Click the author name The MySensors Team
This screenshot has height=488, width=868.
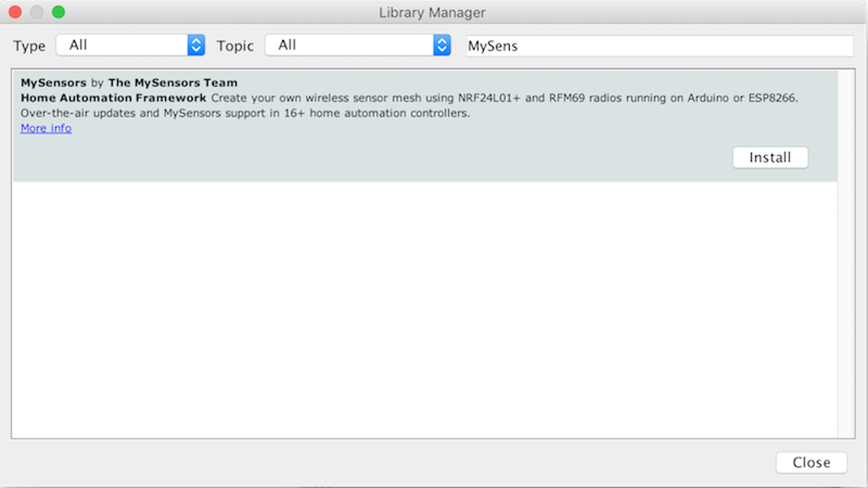pyautogui.click(x=173, y=82)
